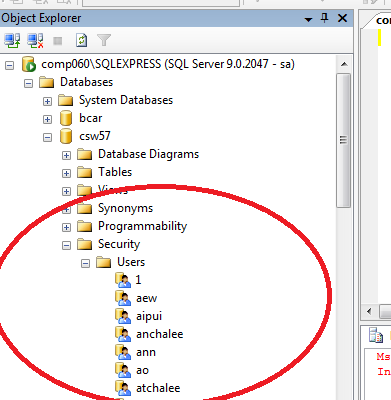This screenshot has height=400, width=391.
Task: Select the user icon for ao
Action: (123, 370)
